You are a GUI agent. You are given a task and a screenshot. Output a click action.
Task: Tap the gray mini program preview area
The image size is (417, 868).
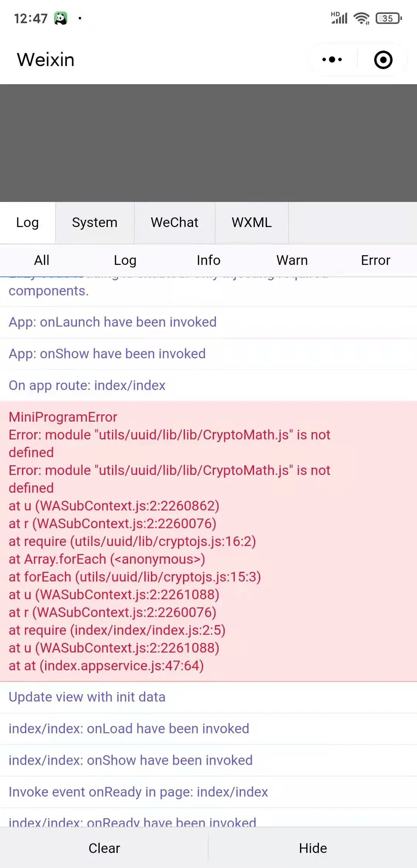pos(208,143)
